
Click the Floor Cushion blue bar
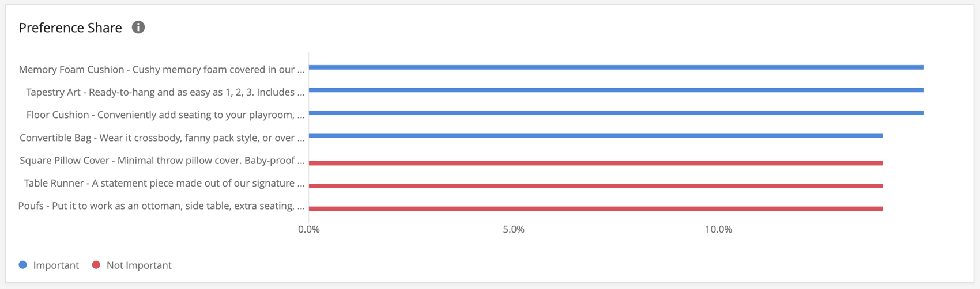(x=616, y=113)
